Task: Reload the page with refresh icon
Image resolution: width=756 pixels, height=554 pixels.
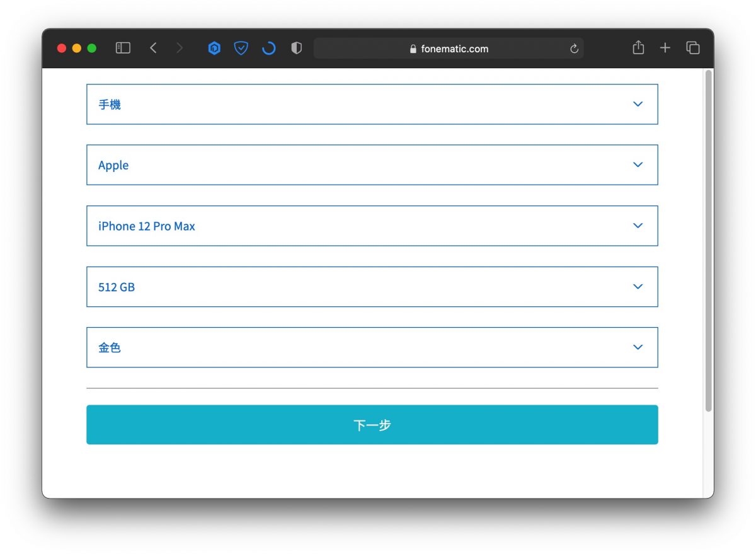Action: [x=574, y=49]
